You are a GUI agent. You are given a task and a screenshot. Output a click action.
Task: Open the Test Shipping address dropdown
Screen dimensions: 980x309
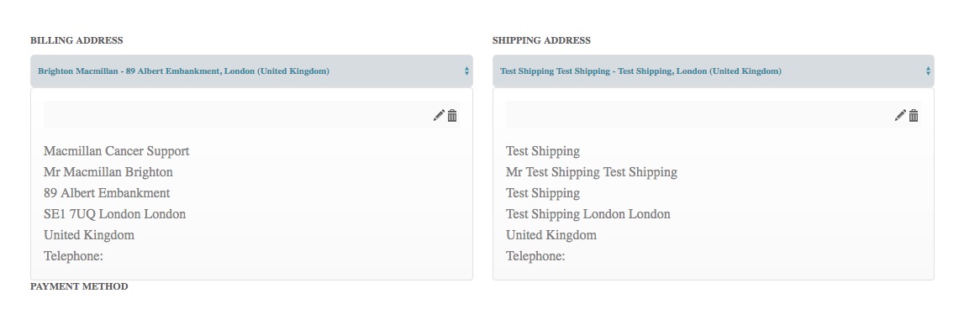(713, 71)
